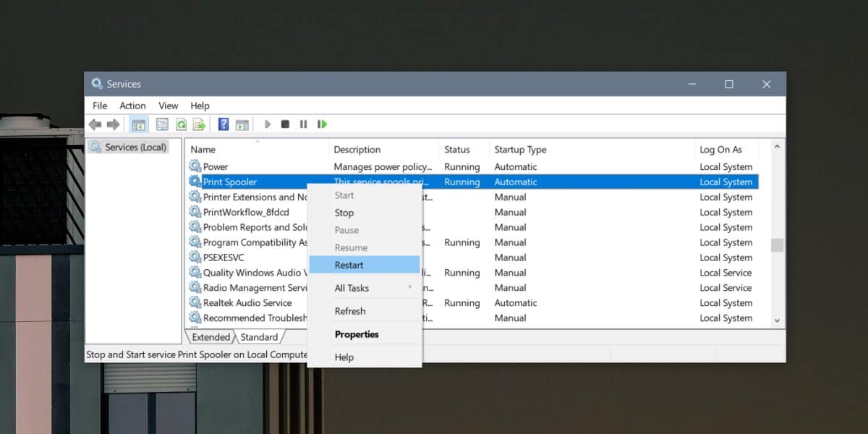Open the Action menu

click(x=132, y=106)
